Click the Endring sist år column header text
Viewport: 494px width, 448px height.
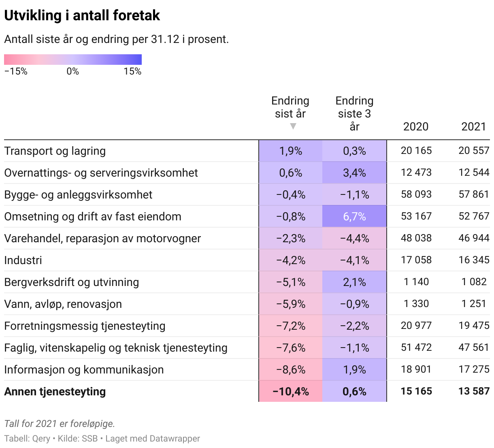coord(290,107)
